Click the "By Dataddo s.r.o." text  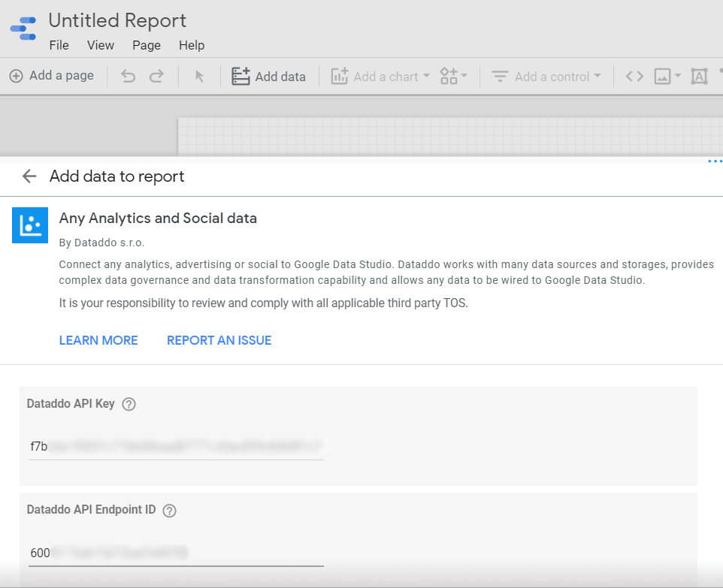point(102,243)
